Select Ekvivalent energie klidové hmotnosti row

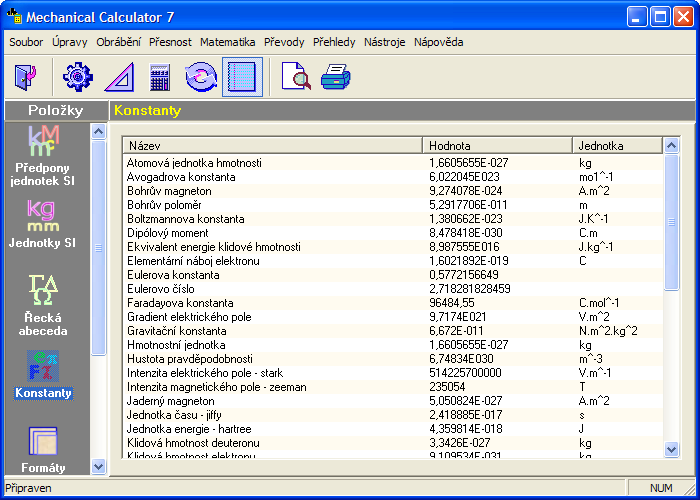click(x=393, y=247)
